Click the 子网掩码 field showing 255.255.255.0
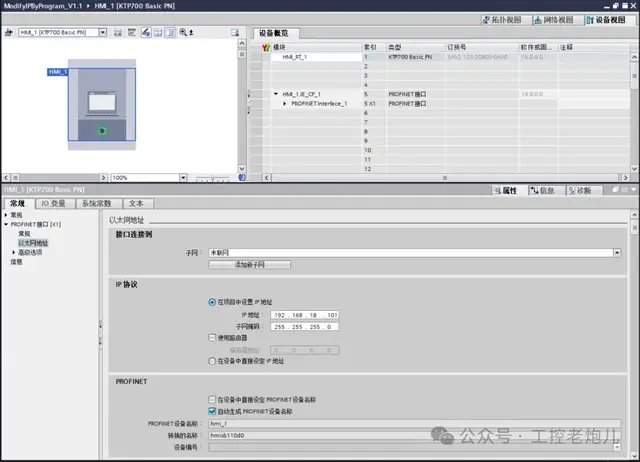This screenshot has height=462, width=640. [x=304, y=327]
